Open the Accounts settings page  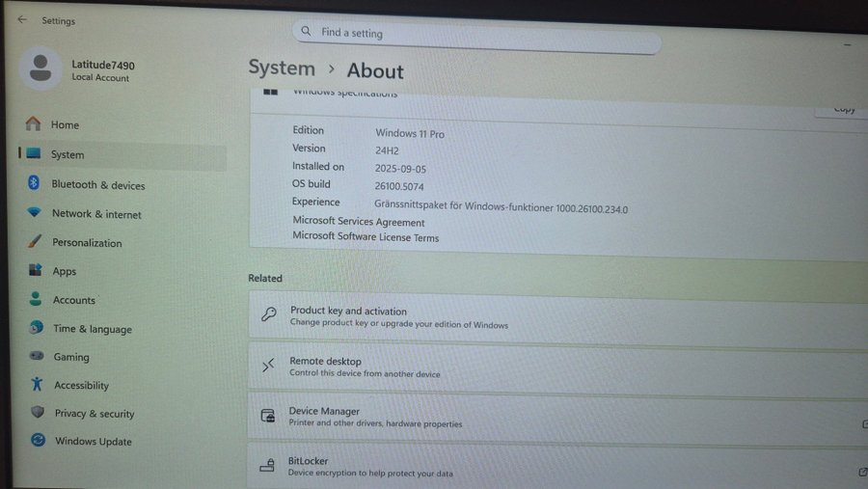coord(74,300)
